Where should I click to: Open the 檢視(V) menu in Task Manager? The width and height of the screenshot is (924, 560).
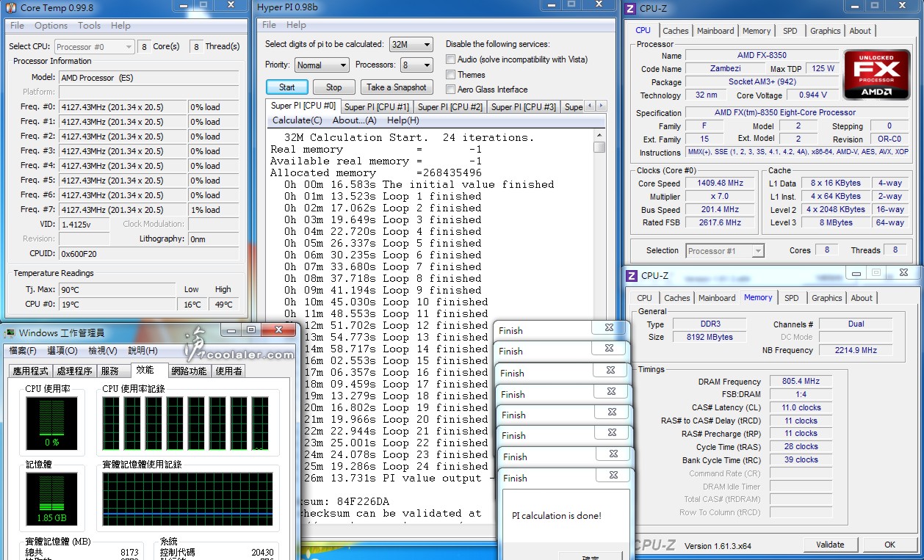103,351
